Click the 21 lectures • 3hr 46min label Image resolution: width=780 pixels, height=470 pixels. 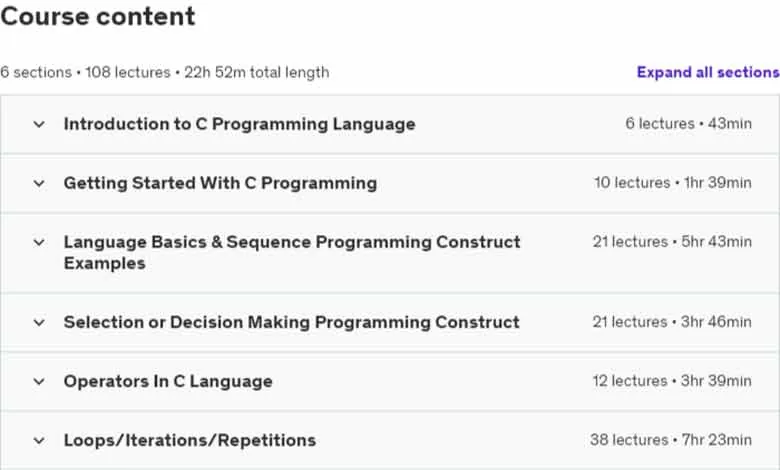coord(672,322)
